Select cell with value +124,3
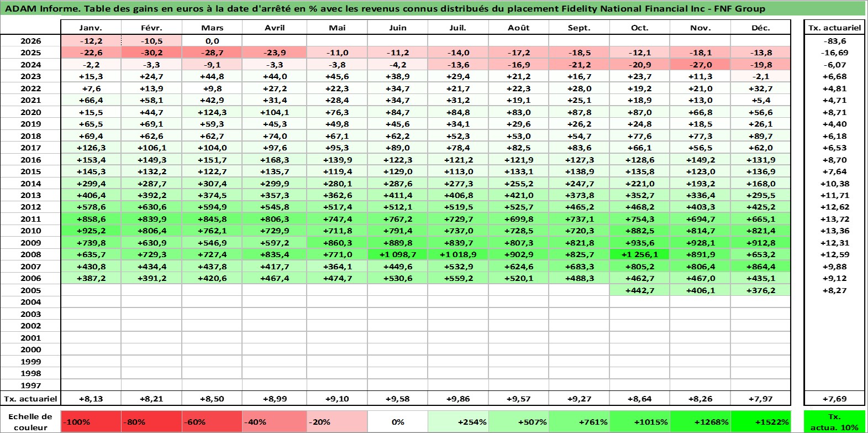The image size is (868, 433). (212, 112)
